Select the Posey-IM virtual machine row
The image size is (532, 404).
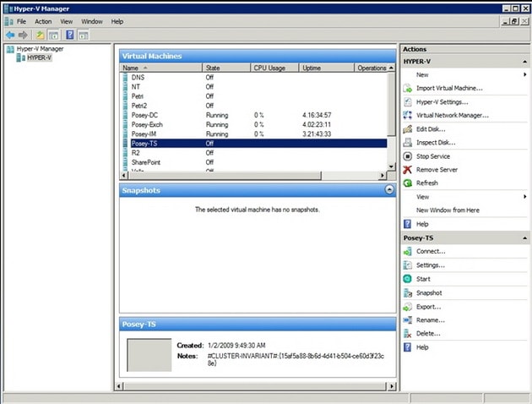point(254,134)
